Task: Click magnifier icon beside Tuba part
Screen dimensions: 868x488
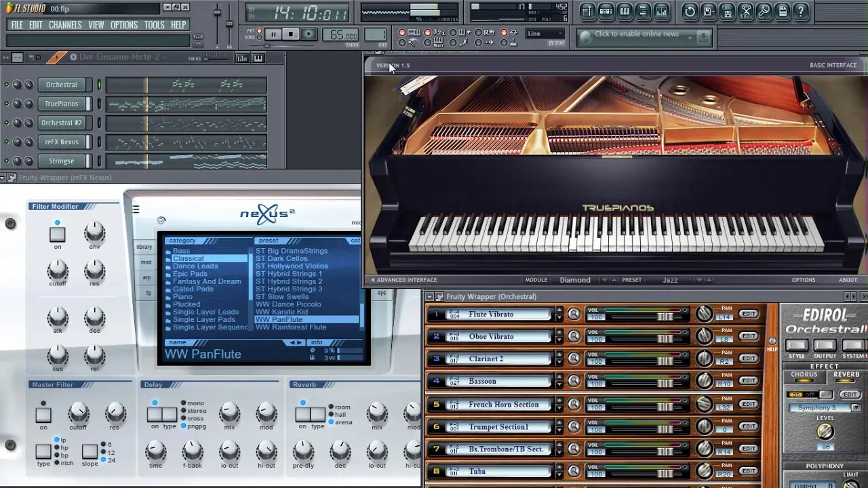Action: click(574, 471)
